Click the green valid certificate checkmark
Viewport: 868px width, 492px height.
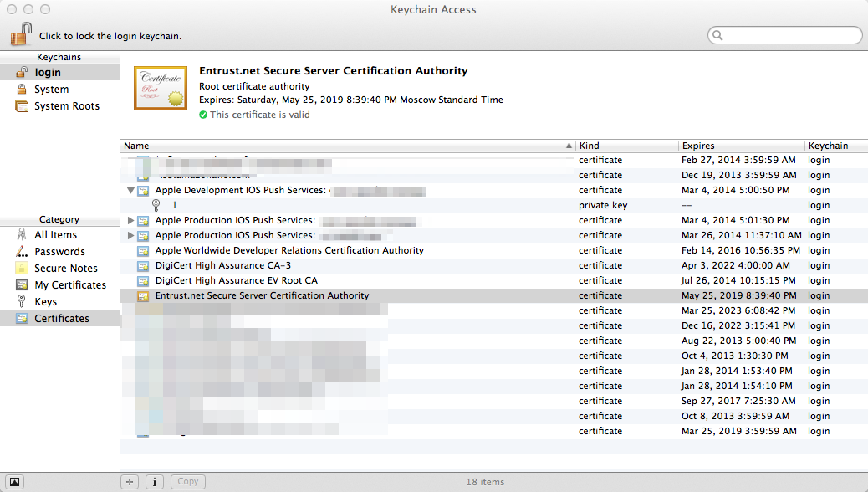[x=203, y=115]
